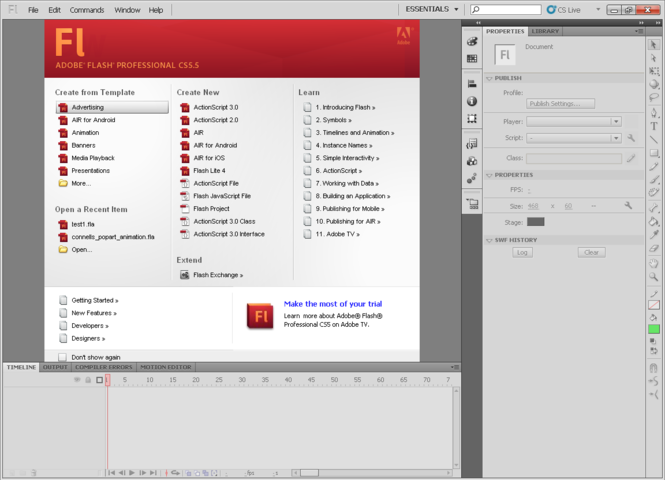Select the Hand tool
665x480 pixels.
click(x=654, y=263)
